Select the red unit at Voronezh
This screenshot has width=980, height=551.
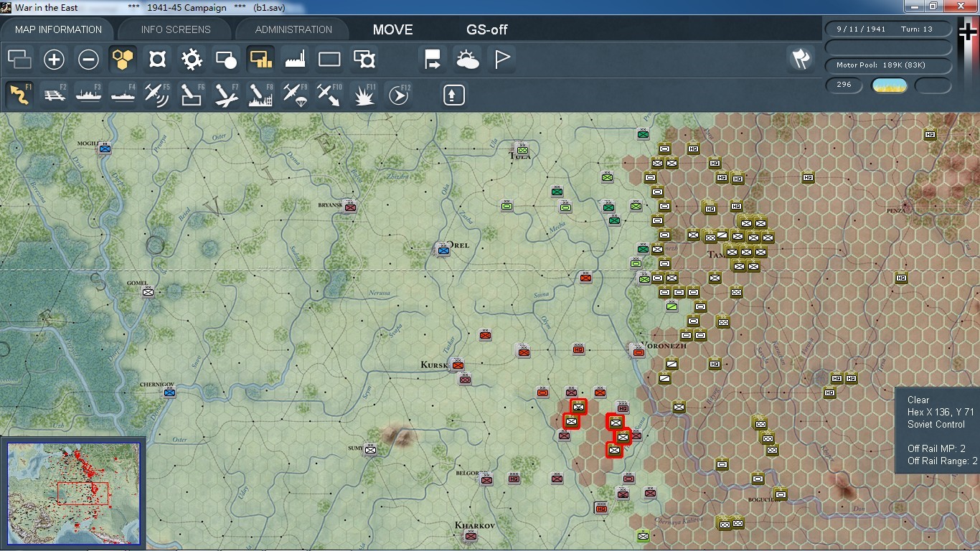tap(638, 351)
